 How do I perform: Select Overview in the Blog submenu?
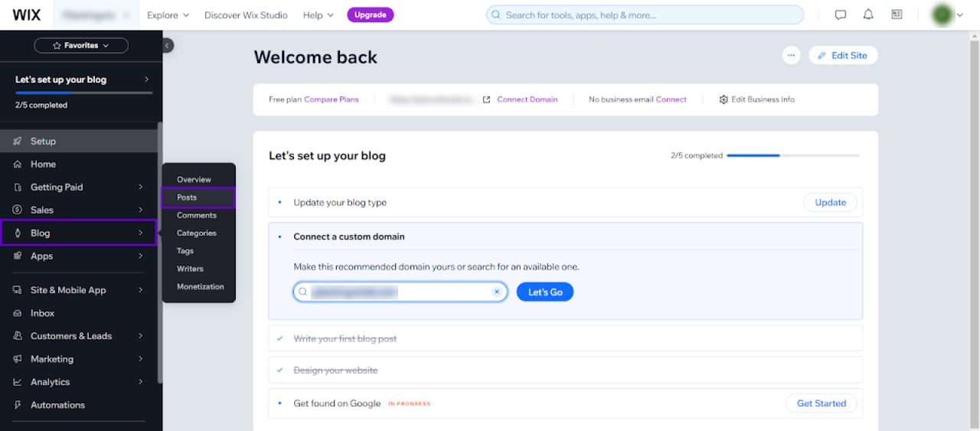[x=194, y=179]
